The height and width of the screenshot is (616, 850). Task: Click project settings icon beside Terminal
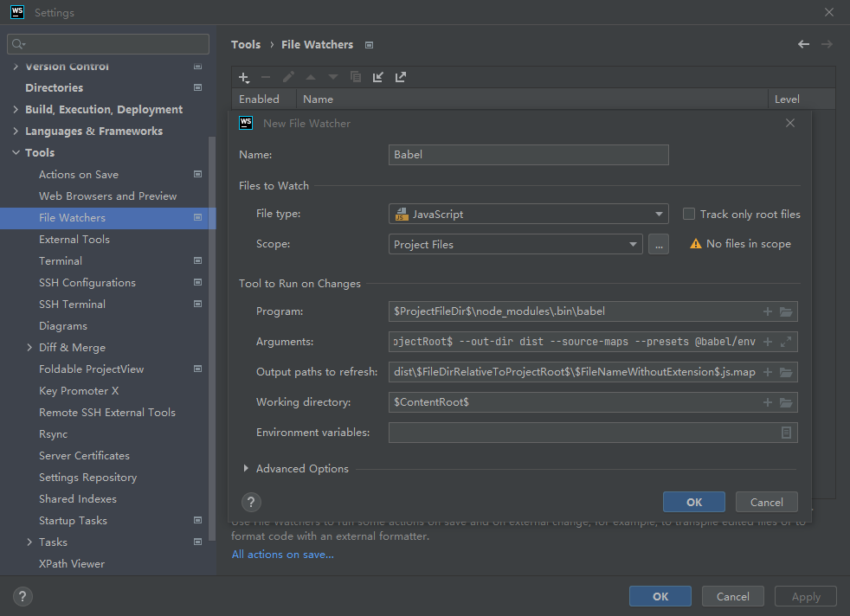click(198, 260)
